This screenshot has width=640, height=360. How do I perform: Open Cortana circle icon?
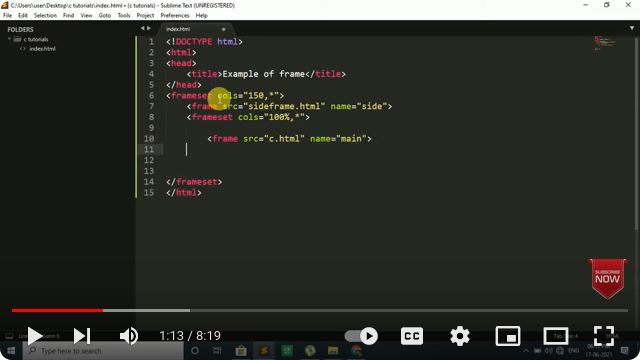pyautogui.click(x=195, y=351)
